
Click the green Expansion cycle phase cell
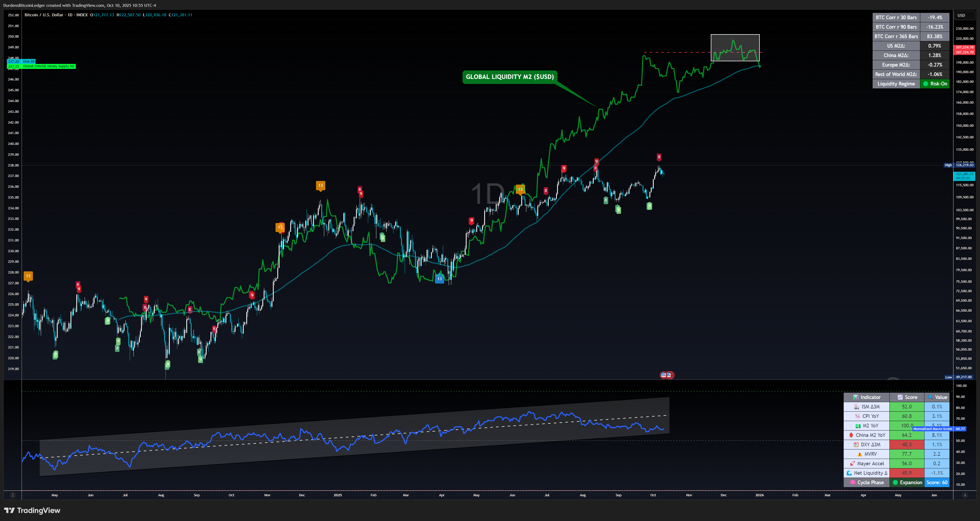(x=907, y=483)
